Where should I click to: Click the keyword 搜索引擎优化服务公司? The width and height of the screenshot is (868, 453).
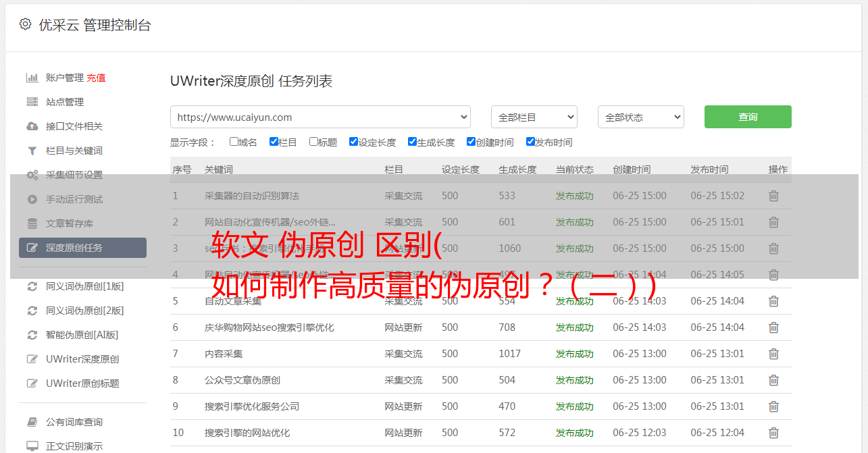coord(252,406)
